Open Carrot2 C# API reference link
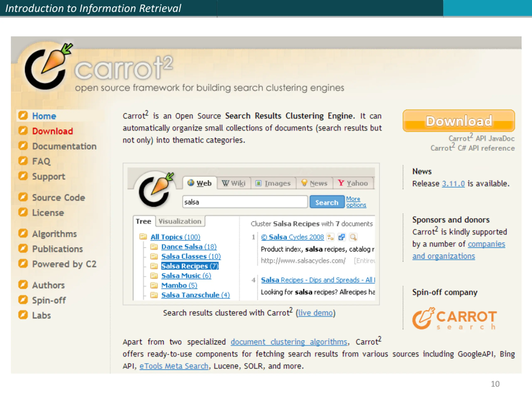Image resolution: width=532 pixels, height=399 pixels. pos(473,148)
